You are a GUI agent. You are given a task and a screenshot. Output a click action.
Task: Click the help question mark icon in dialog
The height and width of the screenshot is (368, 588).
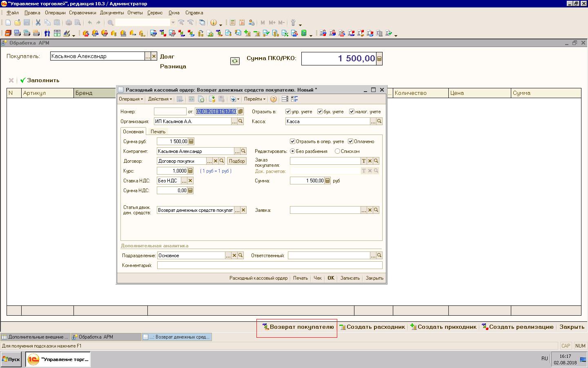(x=273, y=99)
